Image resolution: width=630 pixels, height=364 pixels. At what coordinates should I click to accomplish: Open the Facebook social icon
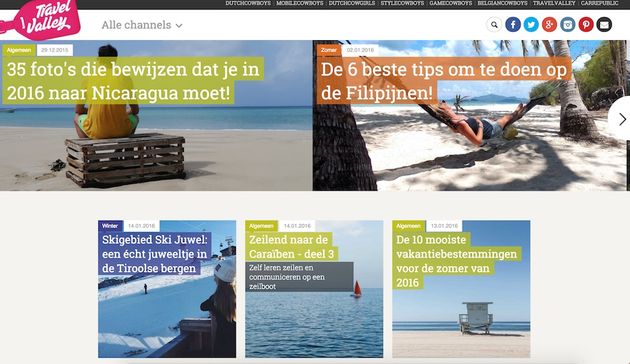513,25
